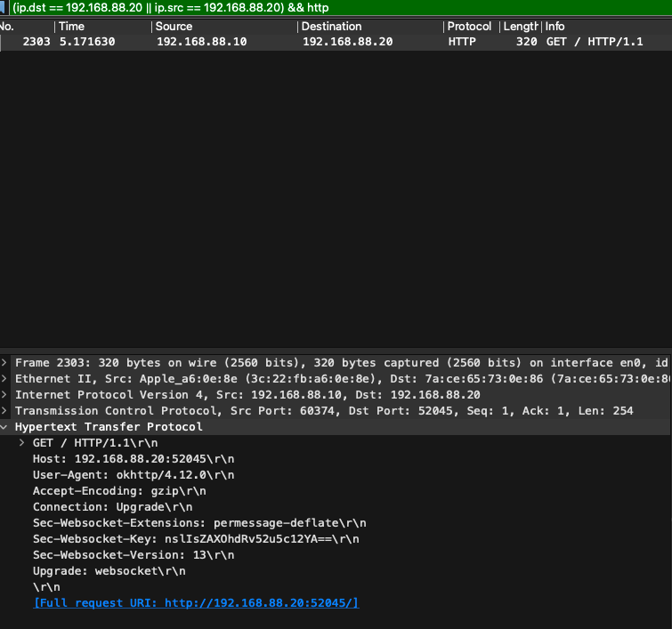Expand the Transmission Control Protocol section
The height and width of the screenshot is (629, 672).
tap(5, 411)
